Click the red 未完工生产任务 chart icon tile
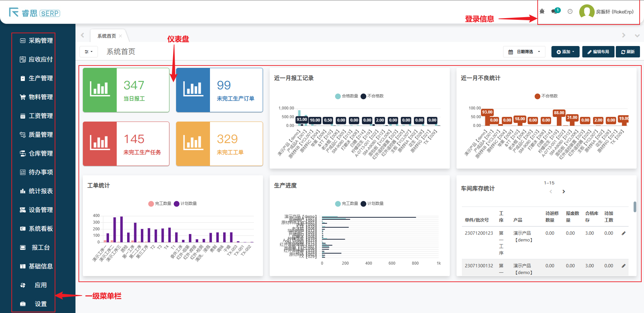This screenshot has height=313, width=644. (x=100, y=144)
